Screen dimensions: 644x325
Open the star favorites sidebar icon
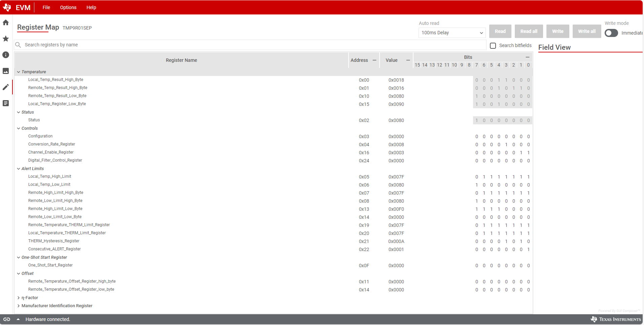(x=6, y=39)
